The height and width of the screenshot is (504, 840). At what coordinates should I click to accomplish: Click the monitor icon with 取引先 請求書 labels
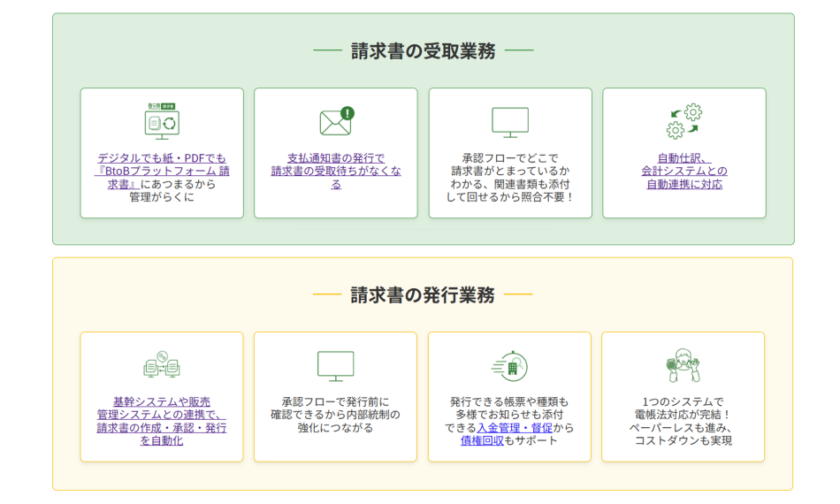click(x=162, y=121)
